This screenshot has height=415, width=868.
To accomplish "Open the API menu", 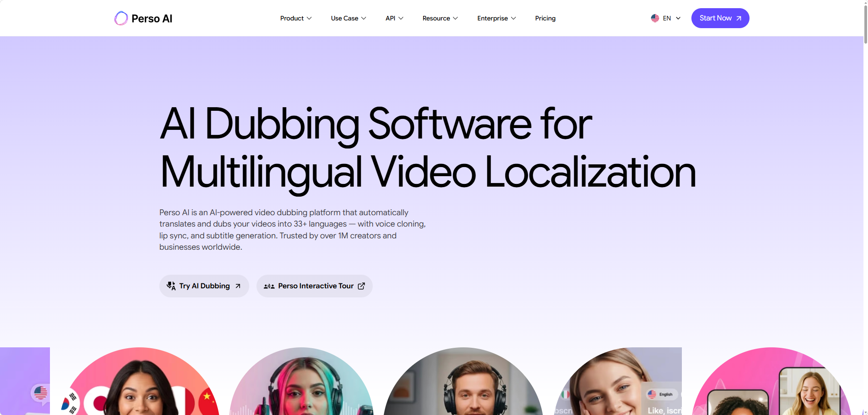I will coord(395,18).
